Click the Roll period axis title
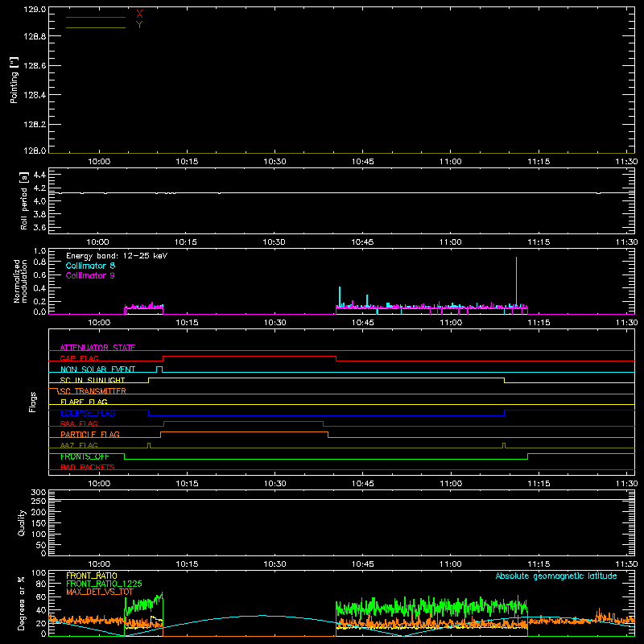The height and width of the screenshot is (644, 644). pyautogui.click(x=24, y=200)
